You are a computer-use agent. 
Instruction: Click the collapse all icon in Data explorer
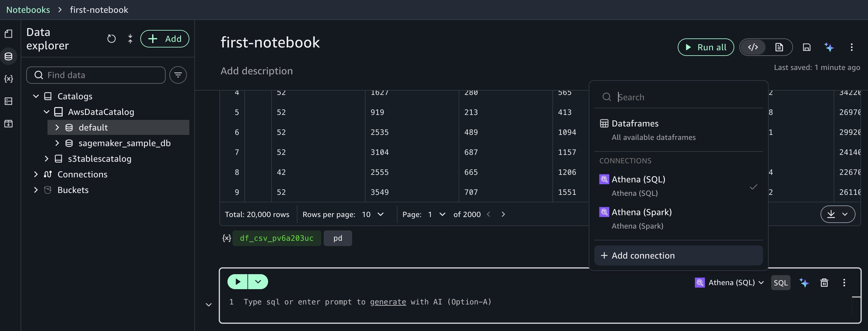[x=130, y=39]
